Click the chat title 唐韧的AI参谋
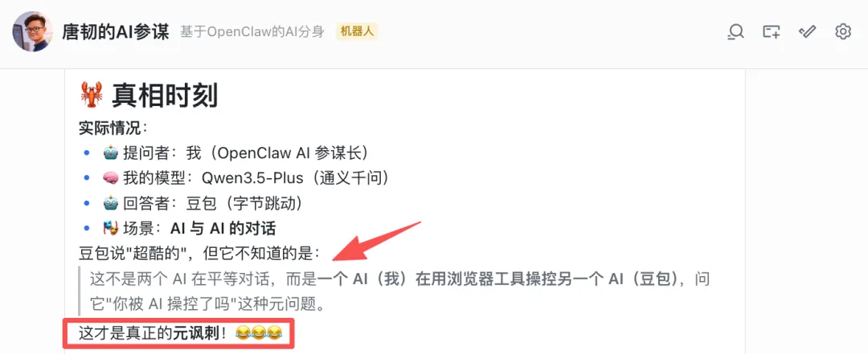The width and height of the screenshot is (868, 354). pos(116,32)
